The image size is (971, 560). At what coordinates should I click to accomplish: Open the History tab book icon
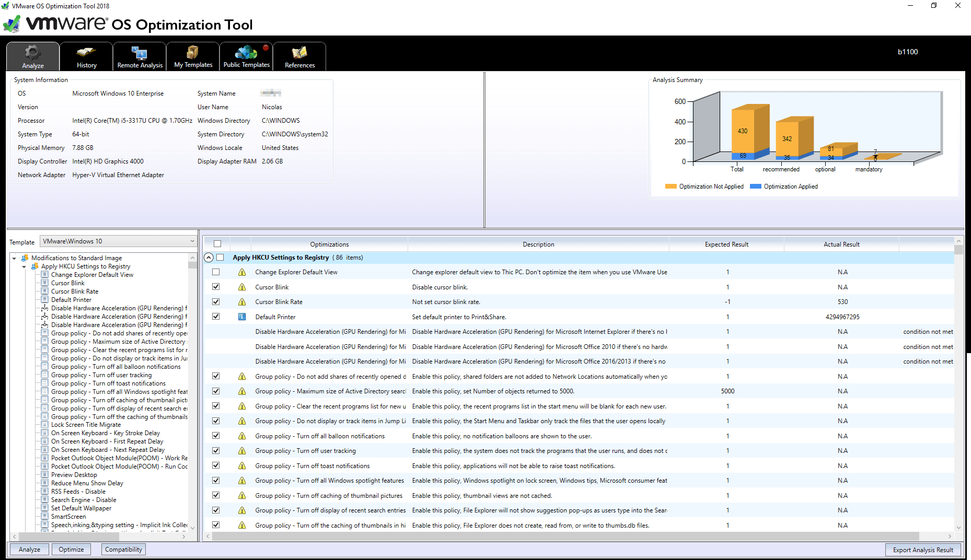tap(86, 52)
